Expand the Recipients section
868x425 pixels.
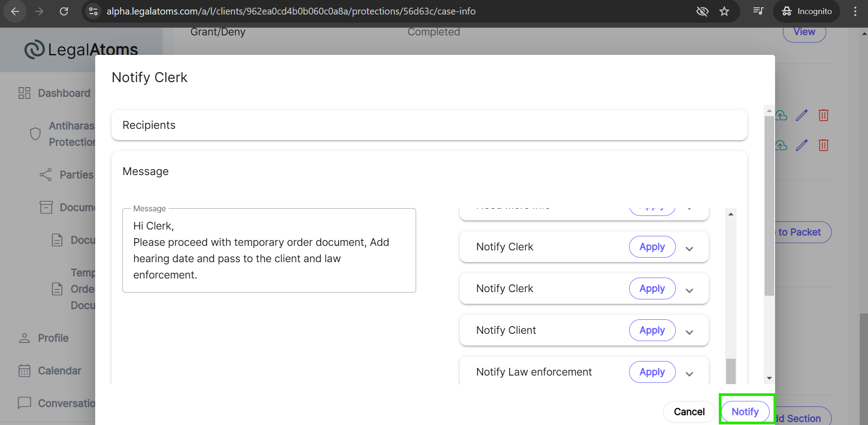coord(429,125)
